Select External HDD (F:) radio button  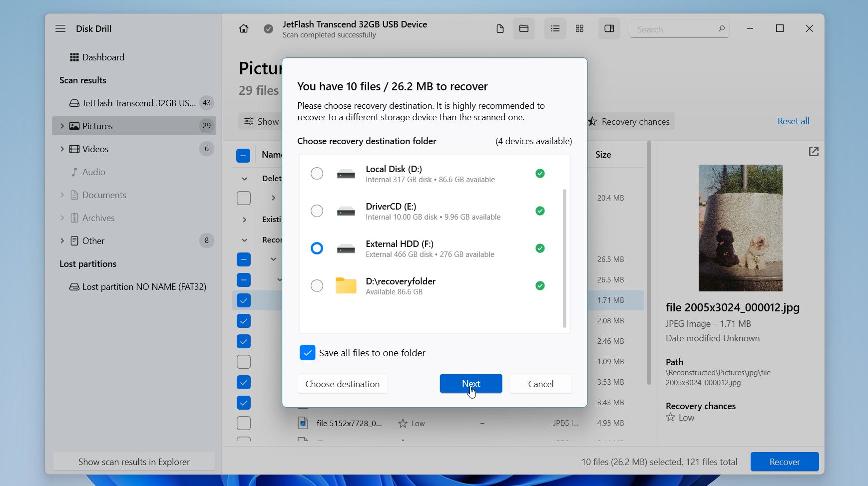pyautogui.click(x=317, y=248)
